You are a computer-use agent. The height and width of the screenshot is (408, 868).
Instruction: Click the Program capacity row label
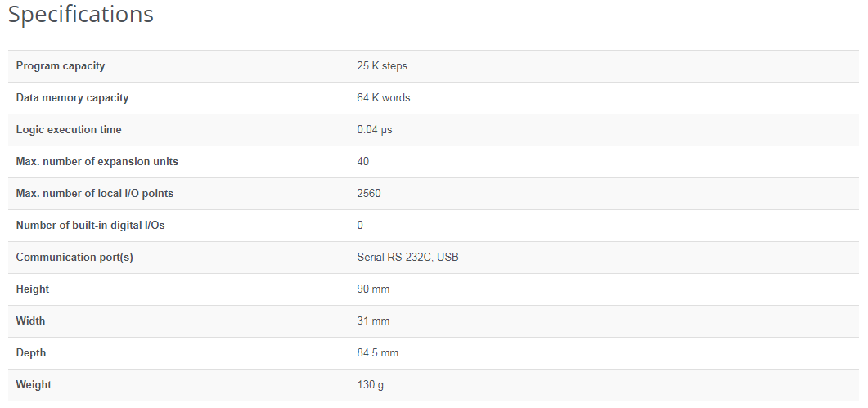tap(61, 66)
